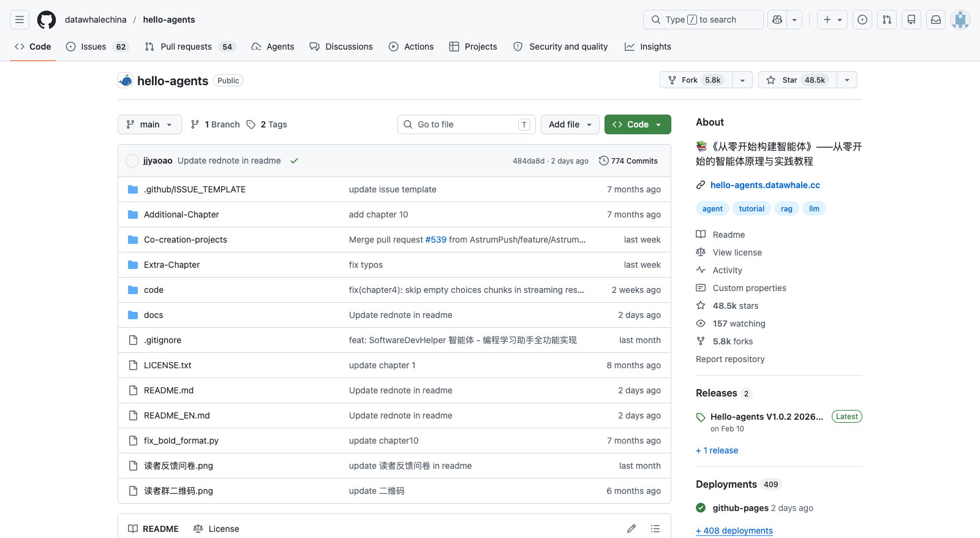This screenshot has width=980, height=538.
Task: Open the .gitignore file
Action: (163, 340)
